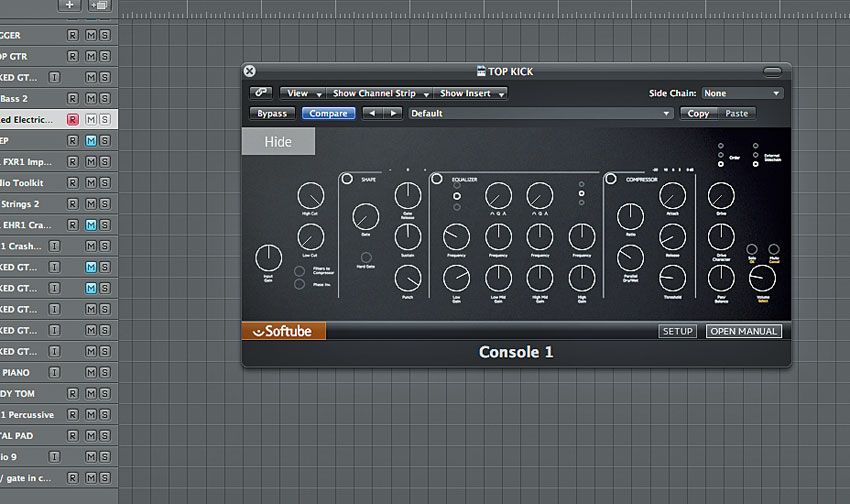Mute the Bass 2 track
The image size is (850, 504).
91,98
